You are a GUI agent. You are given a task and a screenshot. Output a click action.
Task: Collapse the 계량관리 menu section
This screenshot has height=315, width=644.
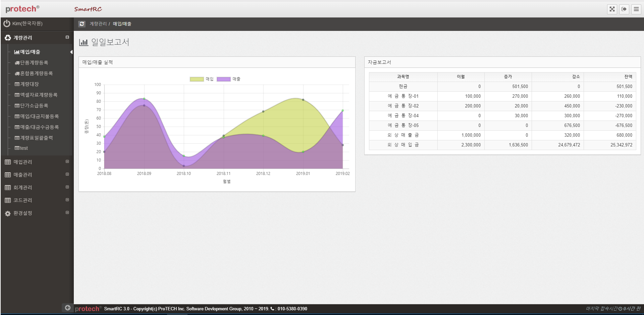tap(67, 37)
